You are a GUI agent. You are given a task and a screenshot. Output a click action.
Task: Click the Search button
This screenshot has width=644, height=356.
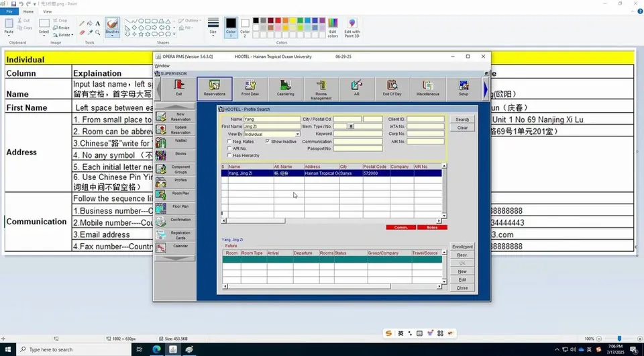[x=462, y=119]
